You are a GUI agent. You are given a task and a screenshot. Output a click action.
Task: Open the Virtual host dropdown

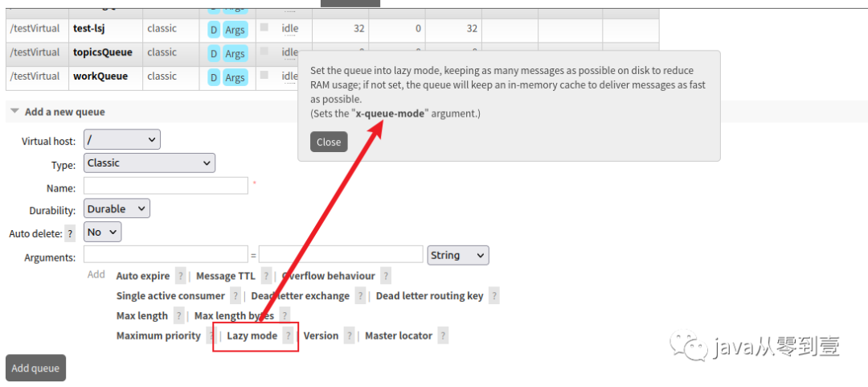[122, 140]
